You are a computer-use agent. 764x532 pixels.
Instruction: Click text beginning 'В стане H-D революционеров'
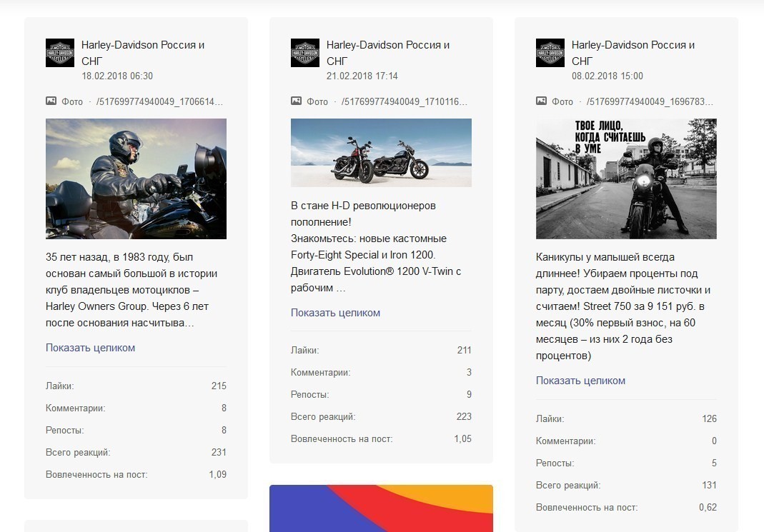coord(376,247)
